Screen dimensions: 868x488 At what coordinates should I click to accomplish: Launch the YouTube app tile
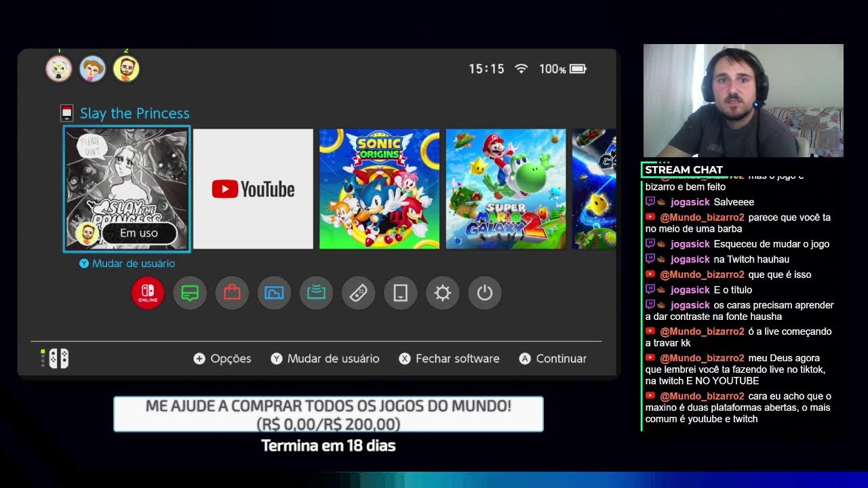pos(253,189)
